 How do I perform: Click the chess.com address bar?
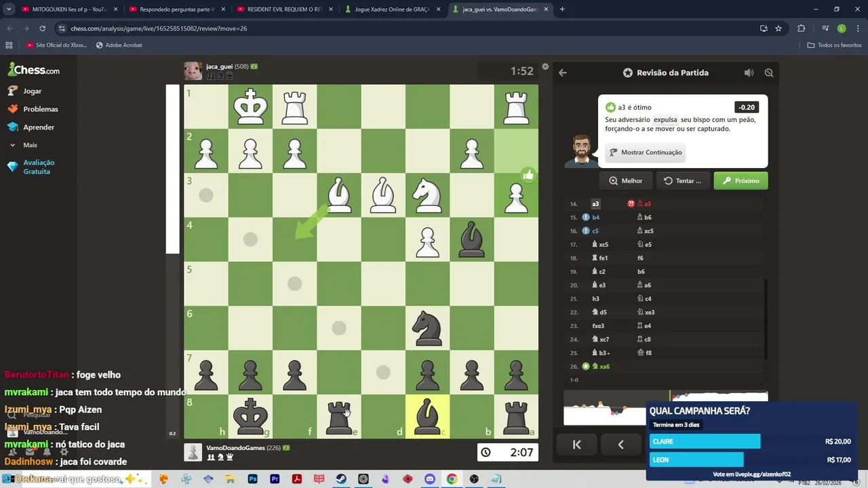pyautogui.click(x=407, y=28)
